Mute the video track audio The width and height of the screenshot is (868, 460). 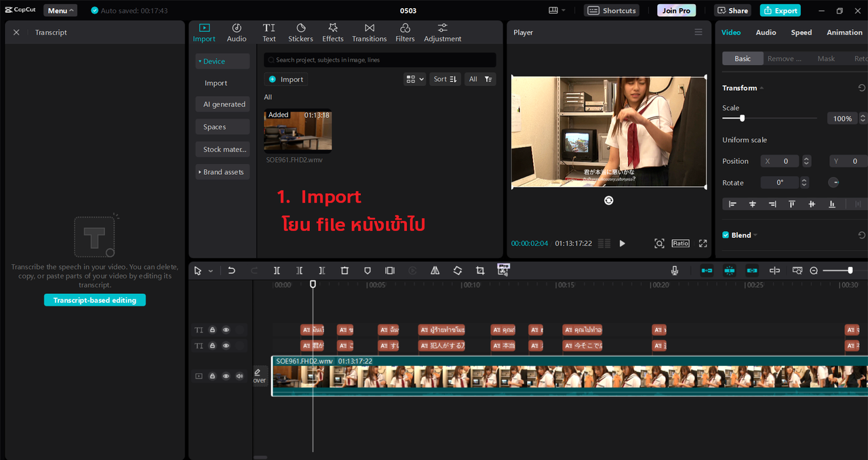(x=239, y=376)
